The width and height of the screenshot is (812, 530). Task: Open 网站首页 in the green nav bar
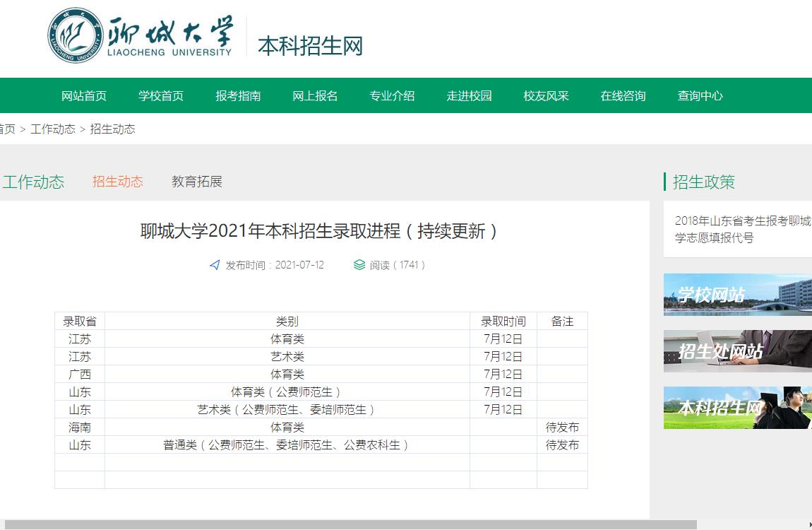click(x=84, y=96)
